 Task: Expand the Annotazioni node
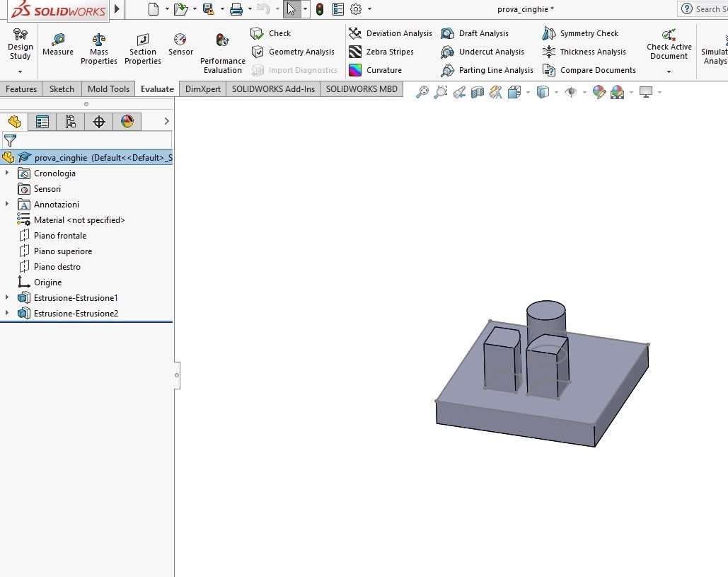click(x=7, y=204)
